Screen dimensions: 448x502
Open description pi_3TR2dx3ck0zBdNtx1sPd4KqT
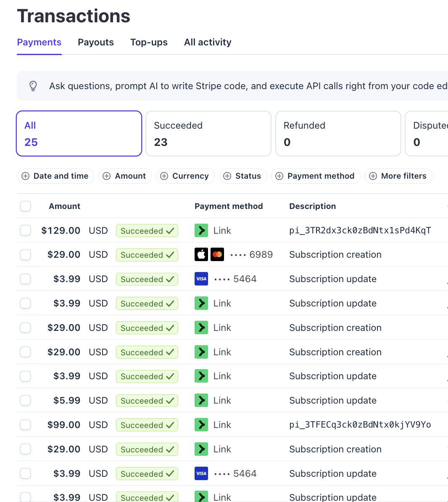point(360,230)
